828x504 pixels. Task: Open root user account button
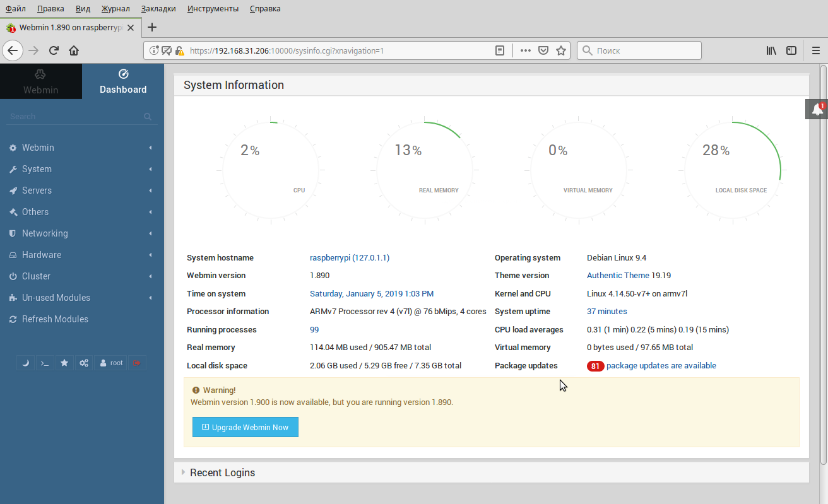pyautogui.click(x=110, y=363)
